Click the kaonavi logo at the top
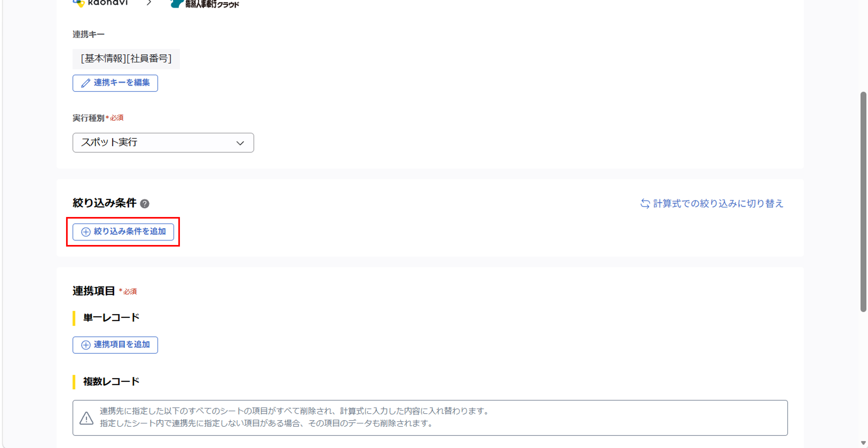The image size is (868, 448). pyautogui.click(x=100, y=3)
